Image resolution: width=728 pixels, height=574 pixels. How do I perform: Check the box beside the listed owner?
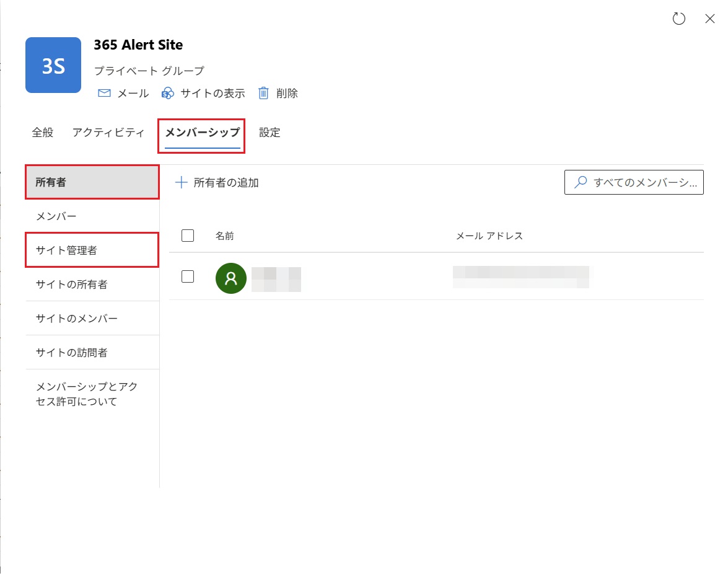click(188, 277)
